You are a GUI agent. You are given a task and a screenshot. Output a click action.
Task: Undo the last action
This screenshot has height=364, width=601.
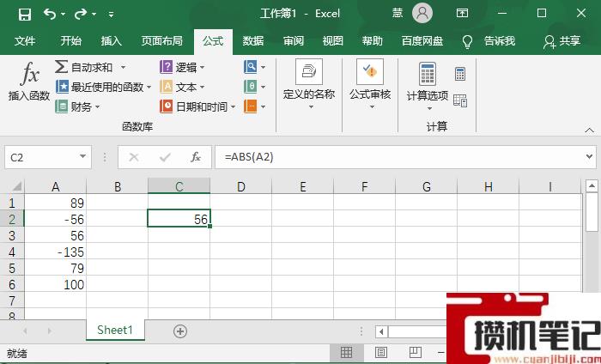coord(50,15)
